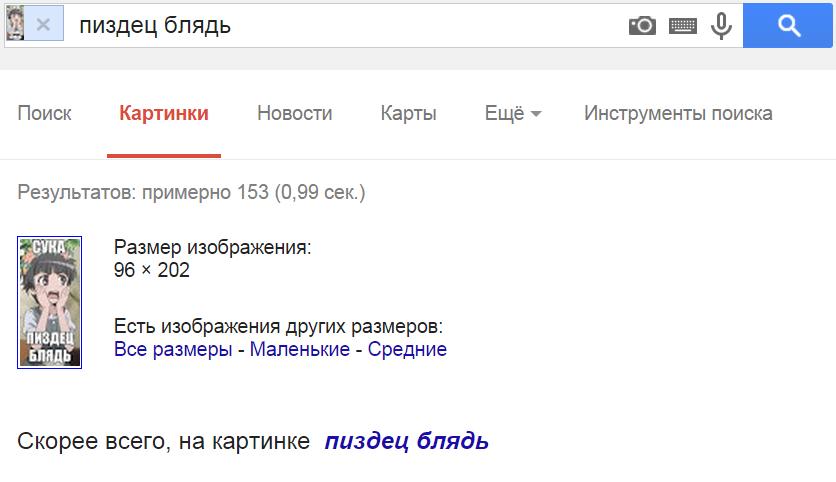
Task: Select the Картинки tab
Action: pos(164,113)
